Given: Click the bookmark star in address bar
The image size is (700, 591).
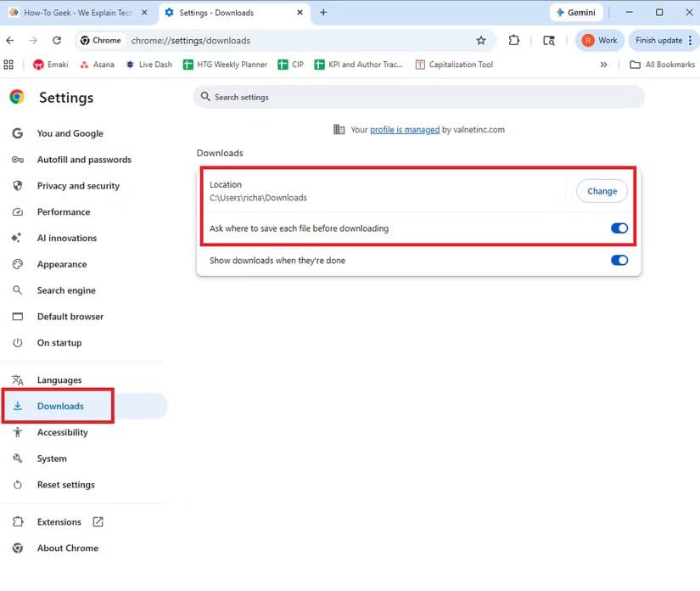Looking at the screenshot, I should pos(480,40).
